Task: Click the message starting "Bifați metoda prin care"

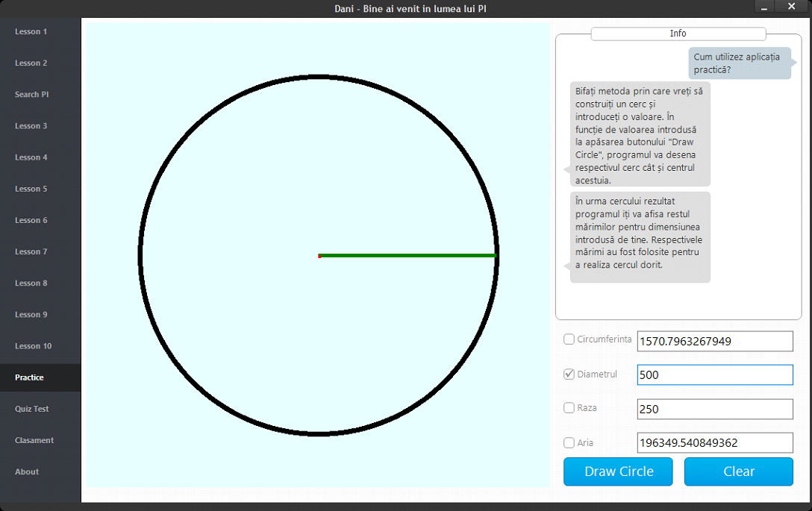Action: click(x=640, y=134)
